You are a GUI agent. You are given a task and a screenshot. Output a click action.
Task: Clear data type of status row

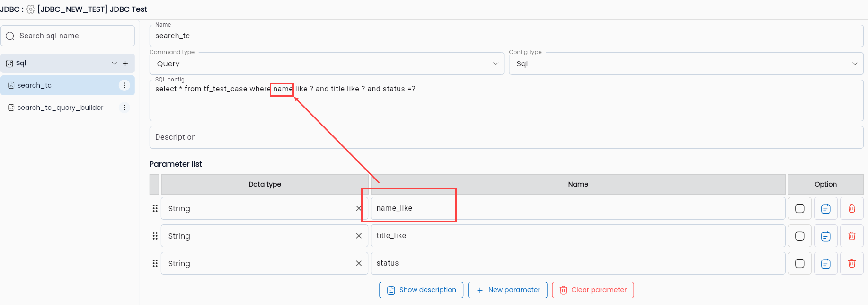click(359, 263)
